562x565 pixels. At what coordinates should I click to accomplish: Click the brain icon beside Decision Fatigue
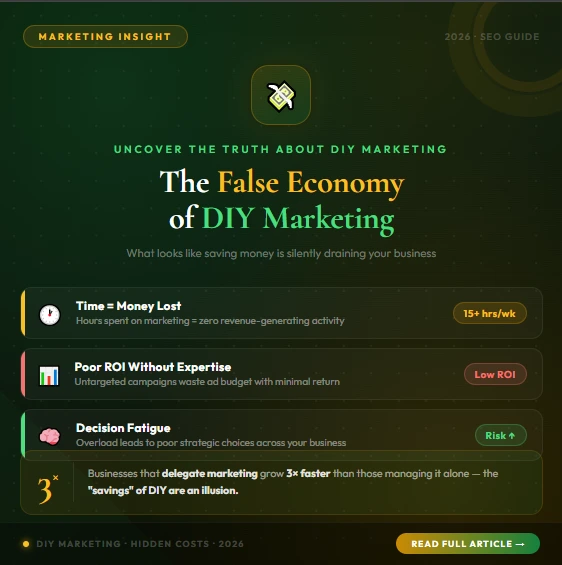(50, 436)
